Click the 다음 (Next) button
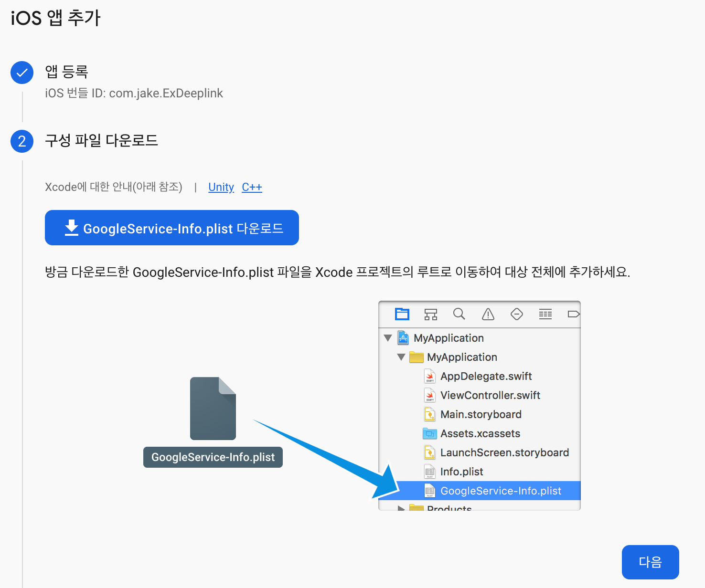 tap(651, 562)
